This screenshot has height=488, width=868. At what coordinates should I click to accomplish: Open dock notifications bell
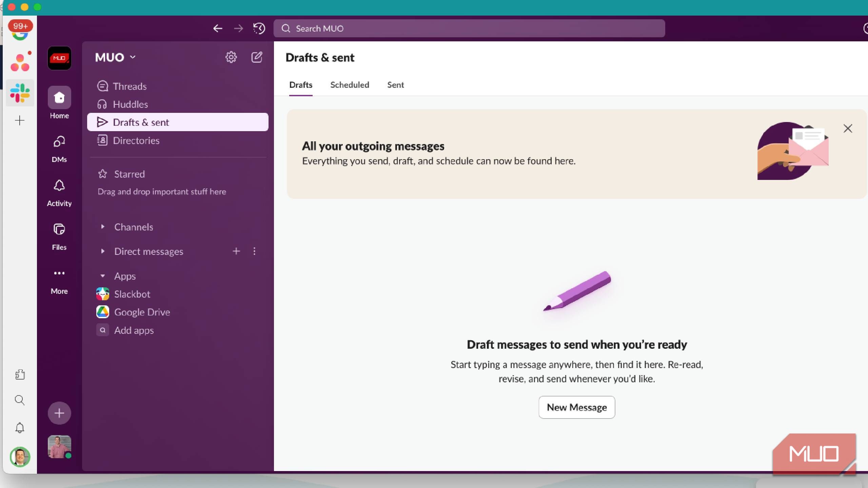coord(20,428)
